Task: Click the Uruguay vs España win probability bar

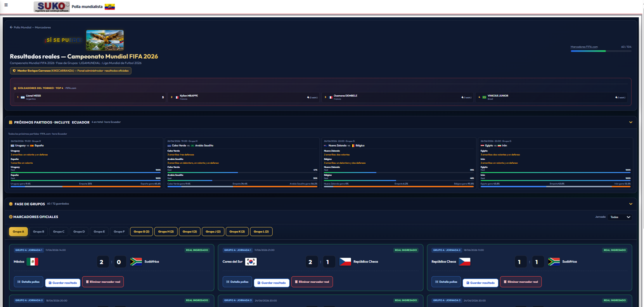Action: click(85, 187)
